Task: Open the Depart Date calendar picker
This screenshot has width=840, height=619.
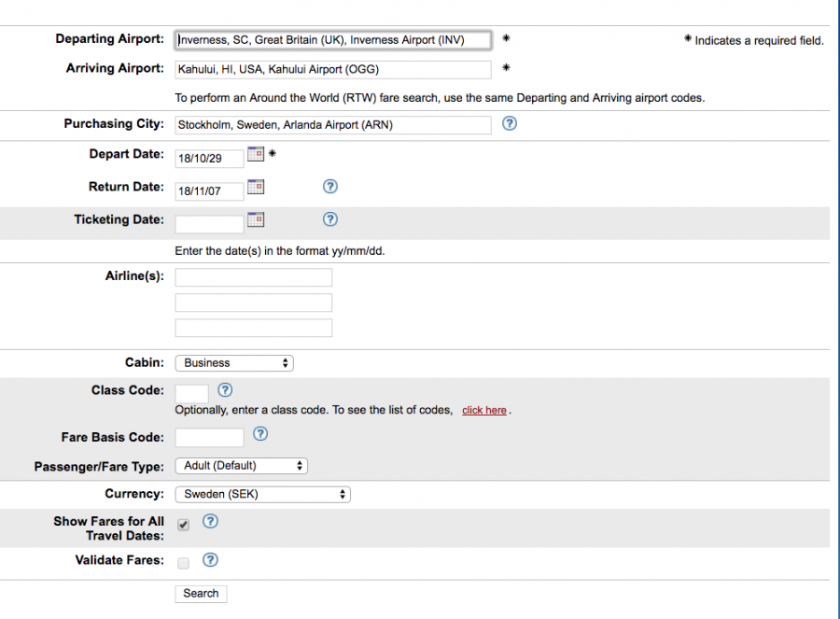Action: point(256,154)
